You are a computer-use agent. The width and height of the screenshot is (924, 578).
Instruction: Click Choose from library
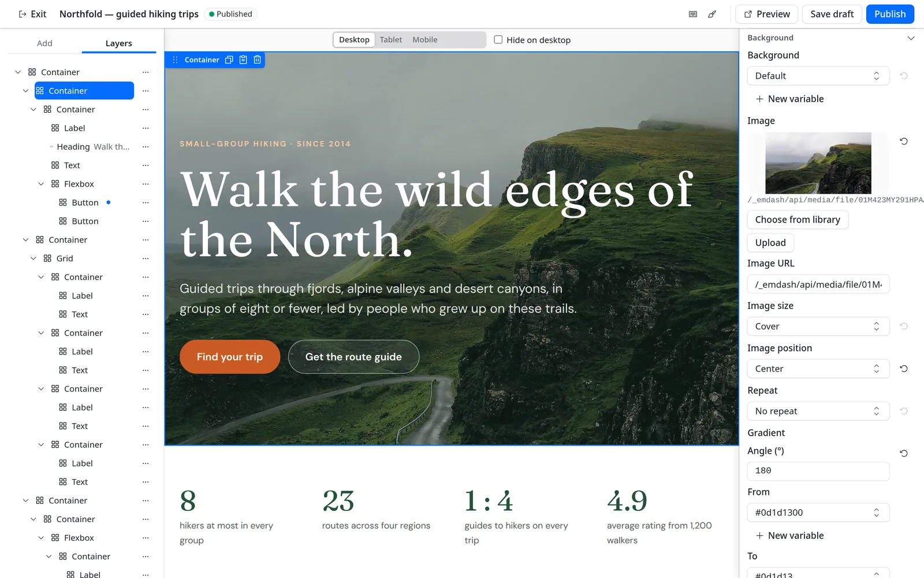[798, 220]
